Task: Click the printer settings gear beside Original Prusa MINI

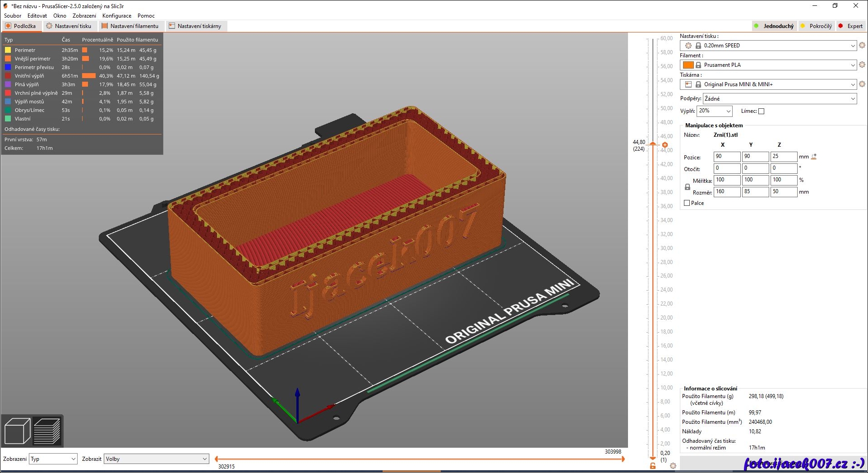Action: [x=862, y=84]
